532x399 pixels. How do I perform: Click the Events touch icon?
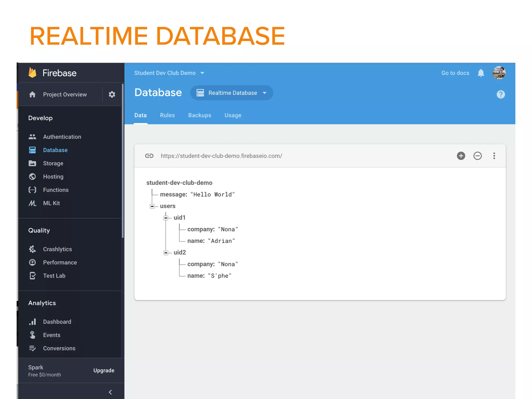tap(32, 335)
